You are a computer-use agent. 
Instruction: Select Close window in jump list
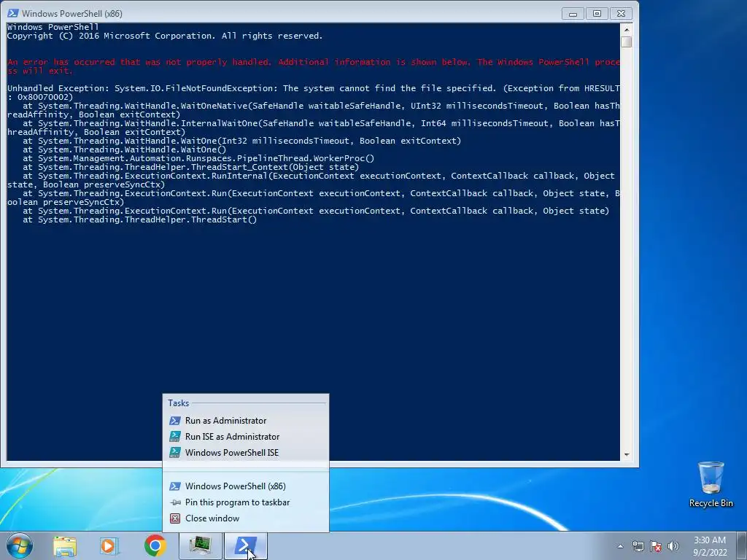point(245,518)
